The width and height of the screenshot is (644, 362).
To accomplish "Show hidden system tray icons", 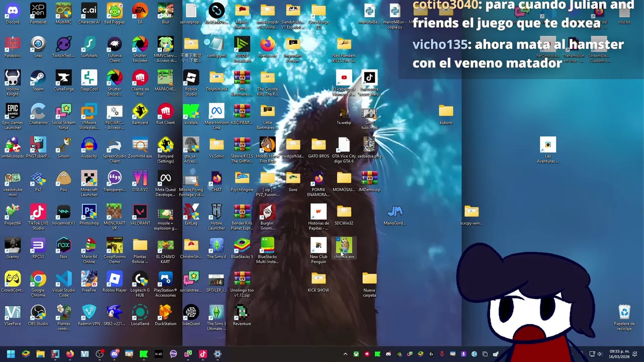I will (345, 354).
